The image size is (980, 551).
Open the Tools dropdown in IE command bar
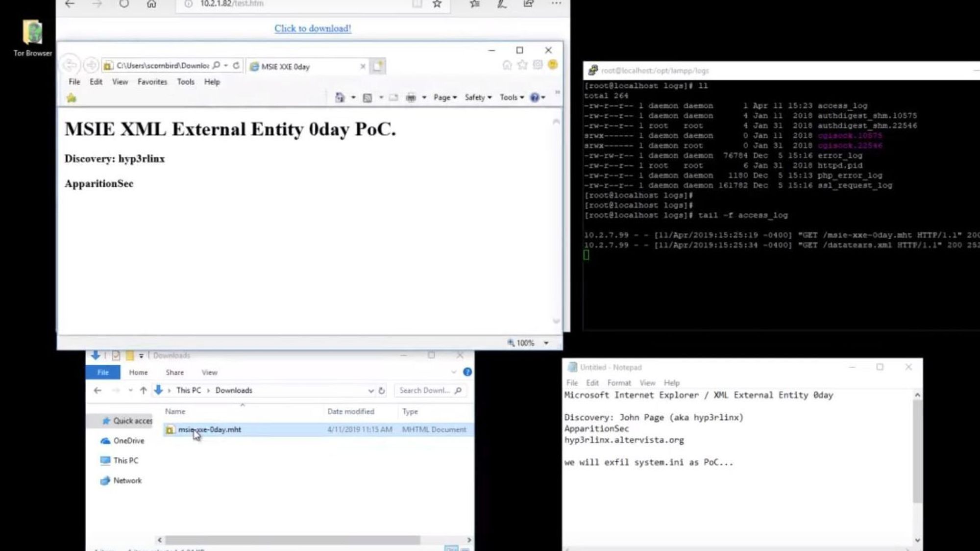512,98
